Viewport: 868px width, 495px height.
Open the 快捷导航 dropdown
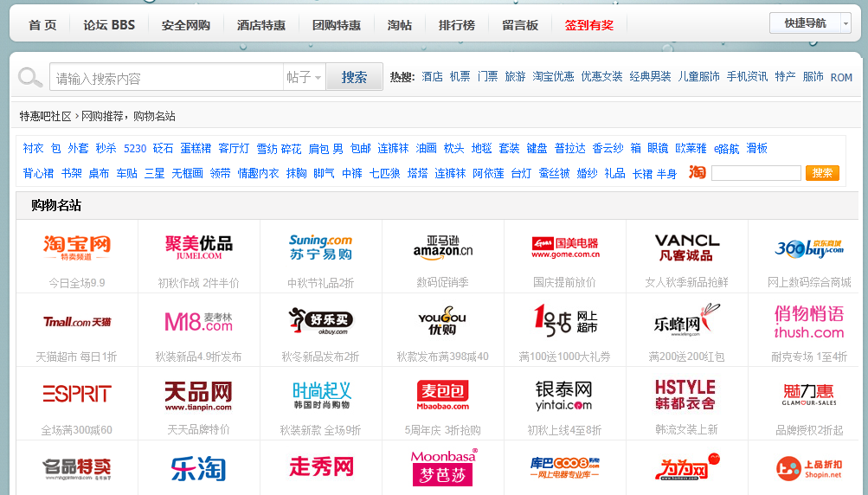(810, 23)
